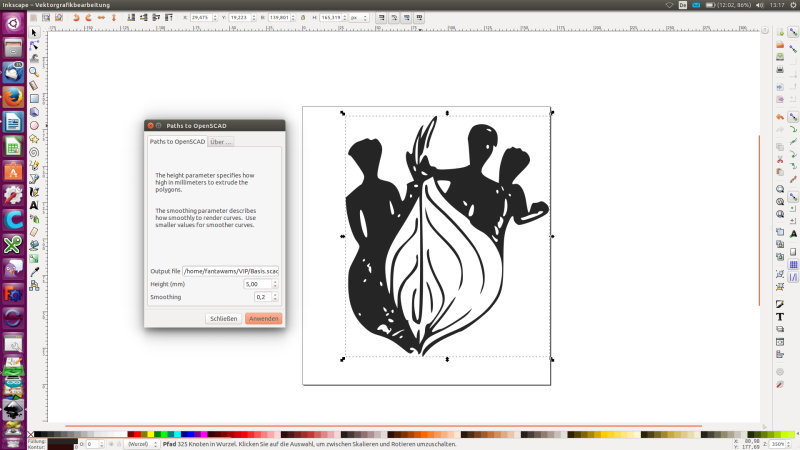
Task: Pick the Rectangle drawing tool
Action: click(34, 99)
